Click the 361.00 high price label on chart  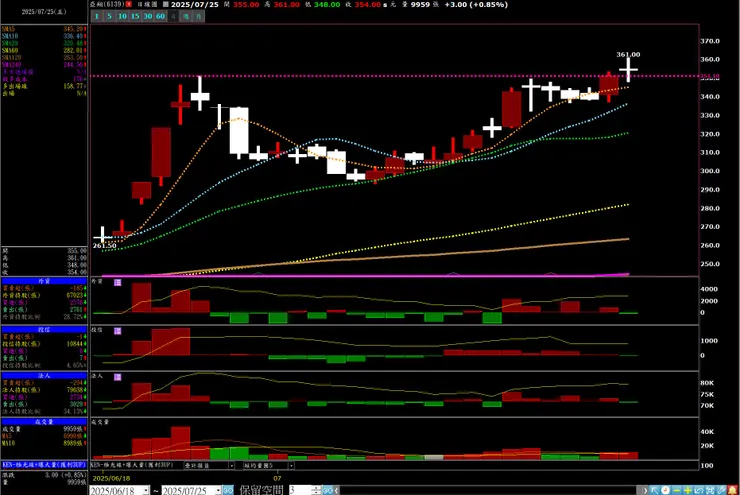tap(628, 55)
